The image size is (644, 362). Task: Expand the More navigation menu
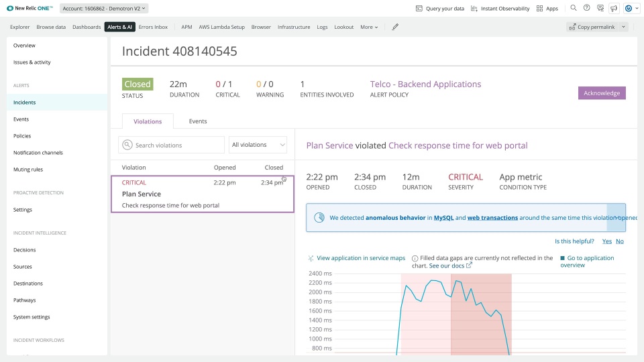[369, 27]
